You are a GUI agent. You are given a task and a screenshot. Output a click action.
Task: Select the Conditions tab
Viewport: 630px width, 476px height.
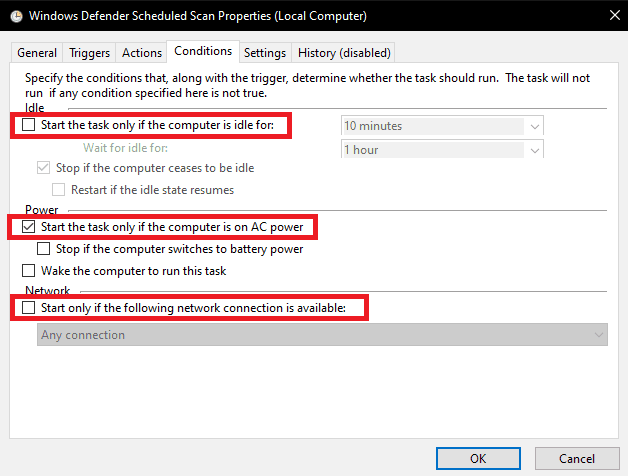pos(203,51)
